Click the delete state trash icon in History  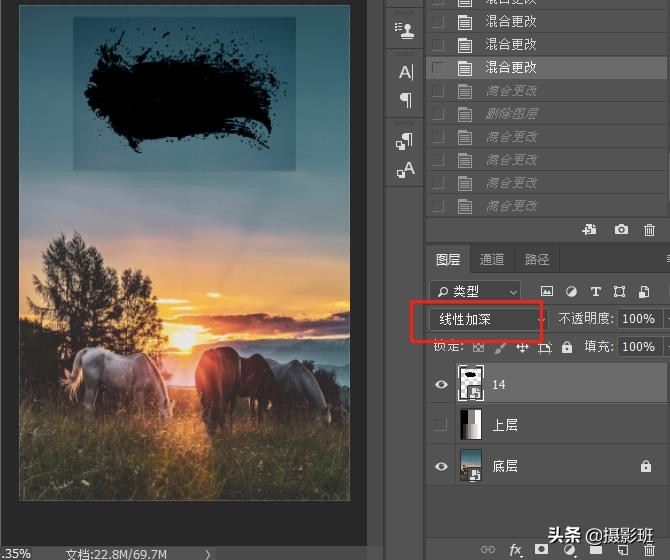point(650,230)
